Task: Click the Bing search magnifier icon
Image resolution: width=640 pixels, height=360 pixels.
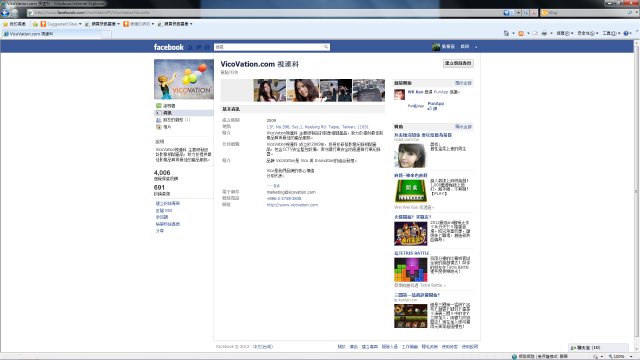Action: (630, 13)
